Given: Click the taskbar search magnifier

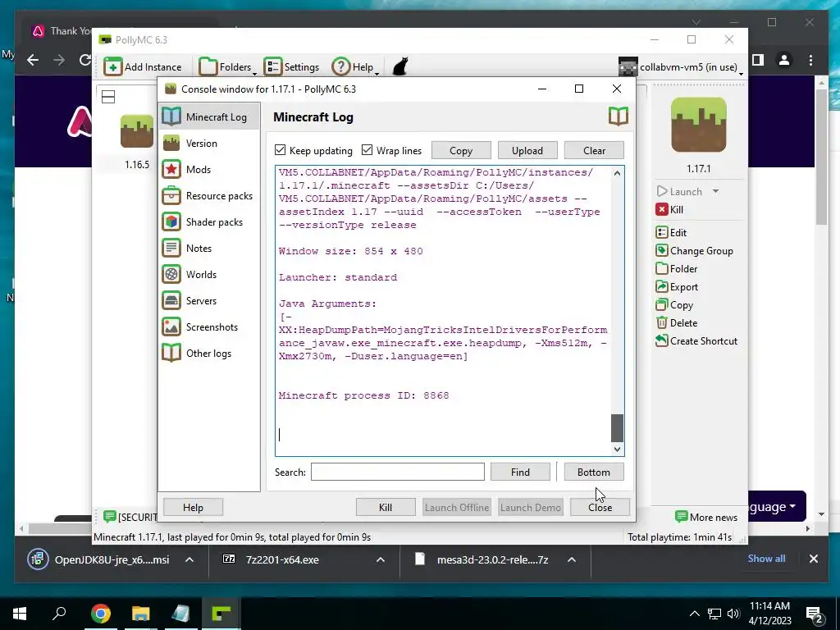Looking at the screenshot, I should pos(59,614).
